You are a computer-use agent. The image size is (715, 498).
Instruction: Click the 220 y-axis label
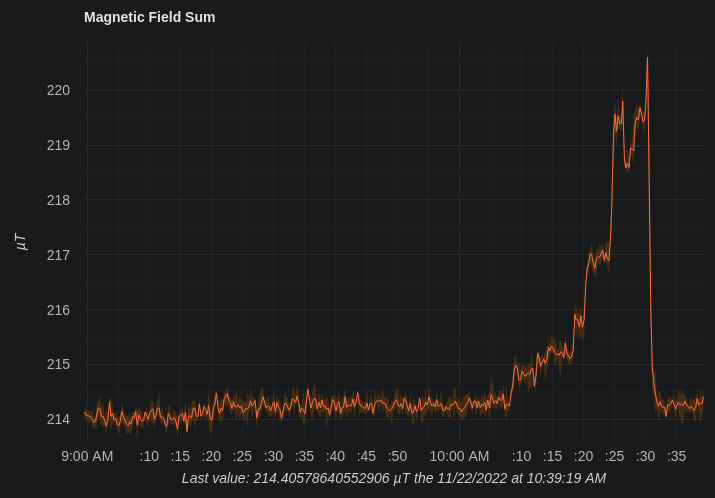point(58,90)
